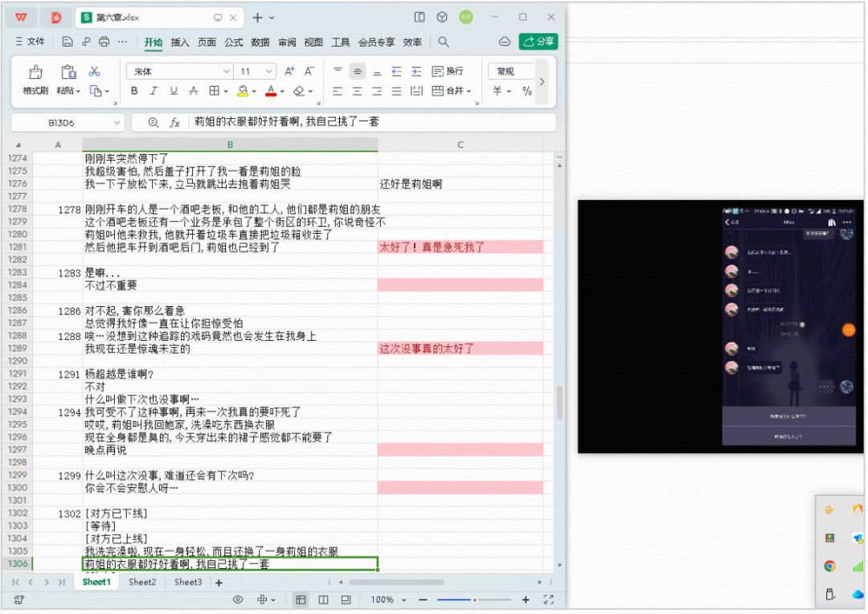This screenshot has height=614, width=868.
Task: Open the Sheet3 worksheet tab
Action: (188, 582)
